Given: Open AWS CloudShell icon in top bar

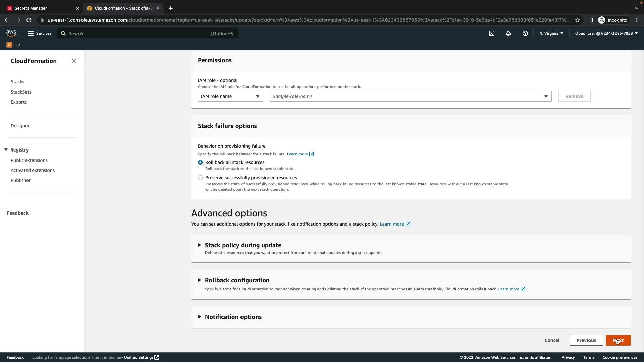Looking at the screenshot, I should pos(492,33).
